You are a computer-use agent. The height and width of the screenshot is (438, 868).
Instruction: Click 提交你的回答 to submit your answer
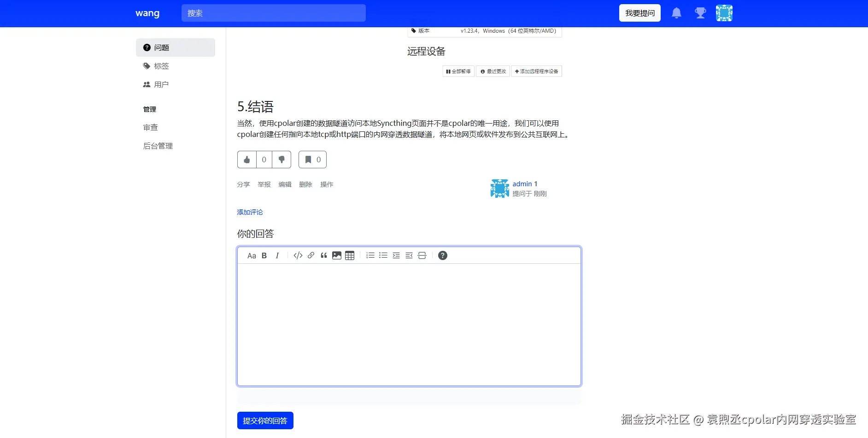point(265,420)
